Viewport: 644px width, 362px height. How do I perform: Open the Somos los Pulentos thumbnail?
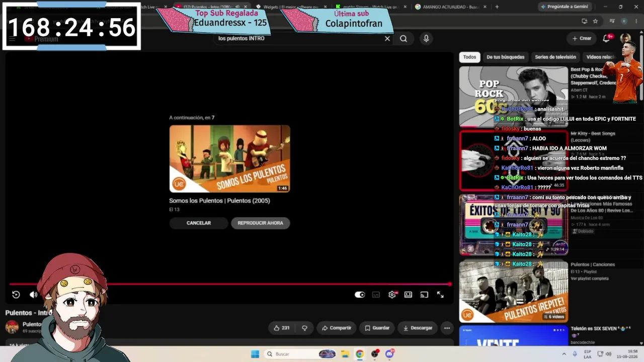[229, 159]
